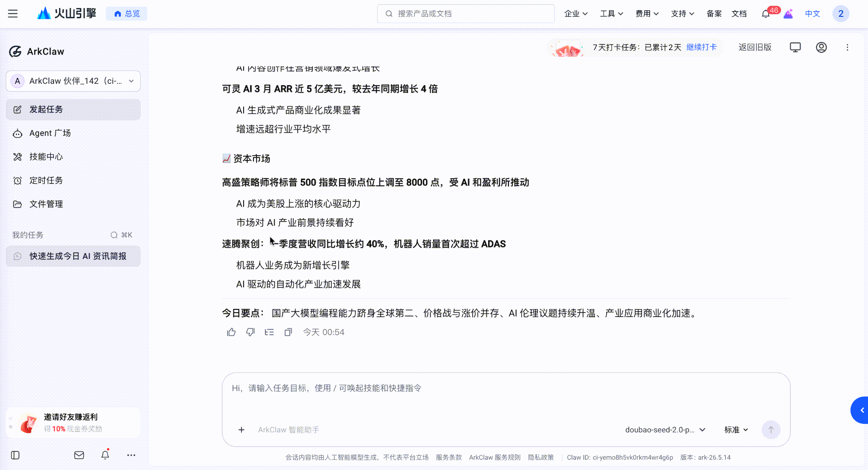Open the 总览 overview button

click(x=126, y=14)
